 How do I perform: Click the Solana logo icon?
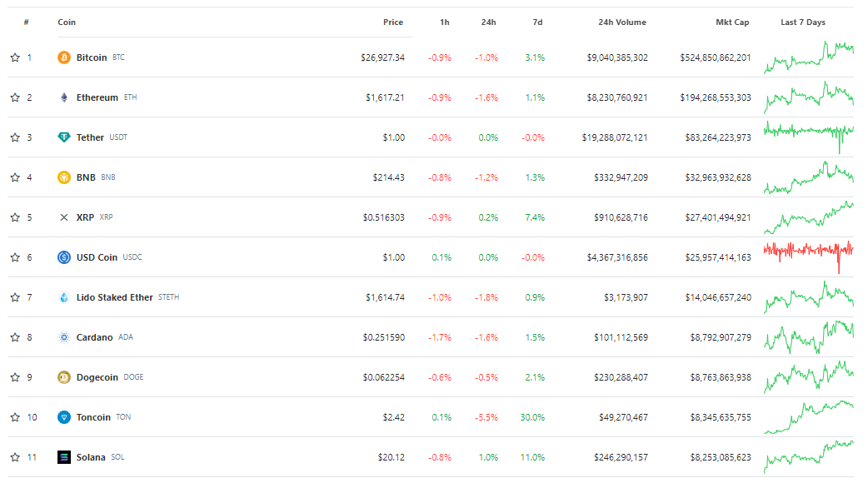pos(64,457)
